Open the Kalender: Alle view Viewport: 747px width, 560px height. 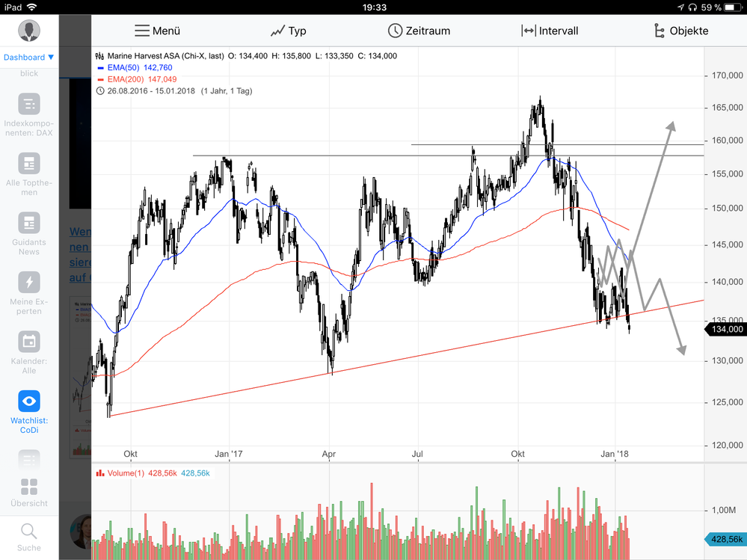[28, 342]
